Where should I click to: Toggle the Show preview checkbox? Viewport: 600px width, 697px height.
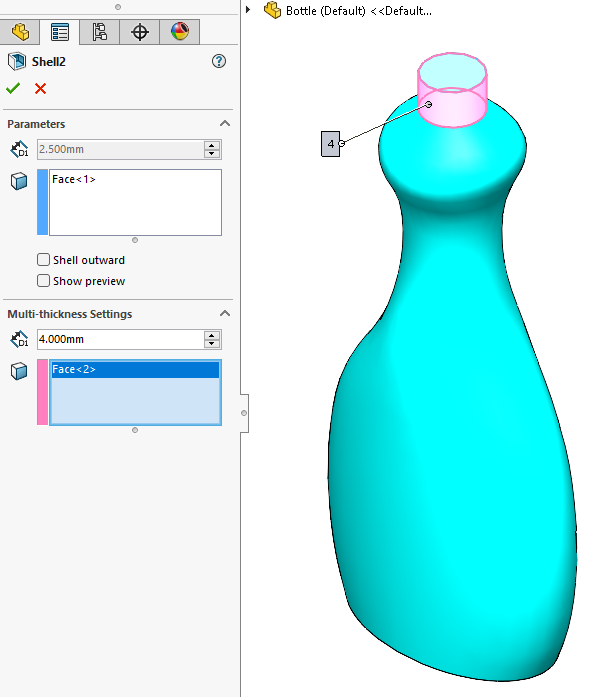click(x=43, y=281)
